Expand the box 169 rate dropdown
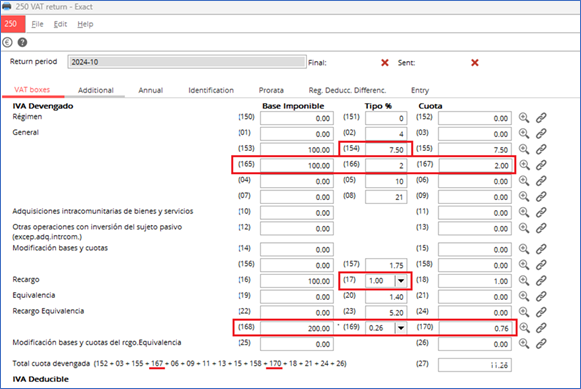 click(401, 328)
